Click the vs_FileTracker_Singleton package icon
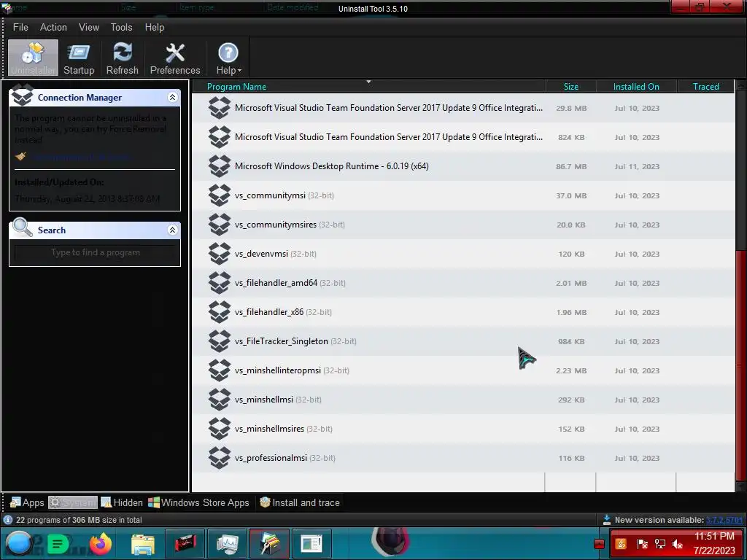The image size is (747, 560). click(x=220, y=341)
